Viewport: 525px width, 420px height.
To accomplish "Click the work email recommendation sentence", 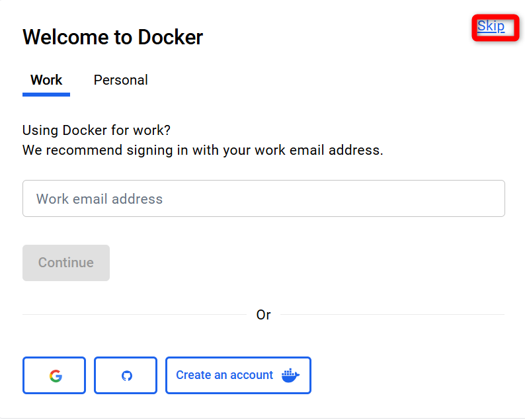I will pos(202,150).
